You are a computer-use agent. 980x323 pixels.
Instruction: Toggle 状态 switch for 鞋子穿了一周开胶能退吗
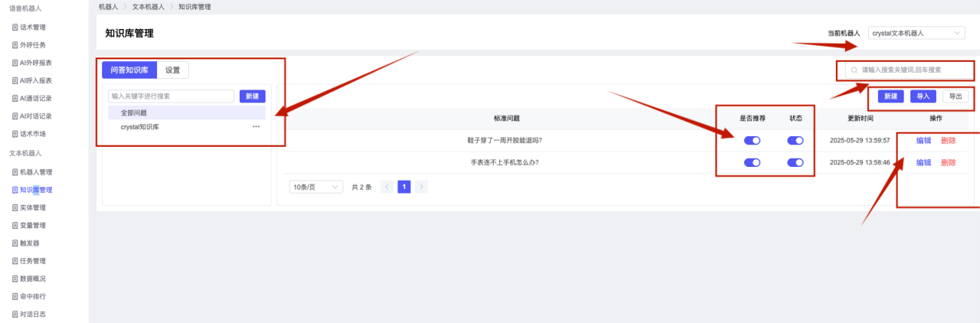point(795,141)
